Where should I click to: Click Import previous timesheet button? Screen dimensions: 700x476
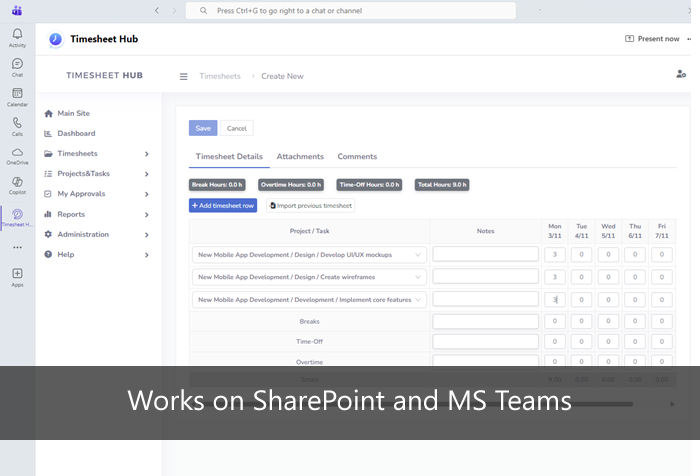tap(311, 205)
